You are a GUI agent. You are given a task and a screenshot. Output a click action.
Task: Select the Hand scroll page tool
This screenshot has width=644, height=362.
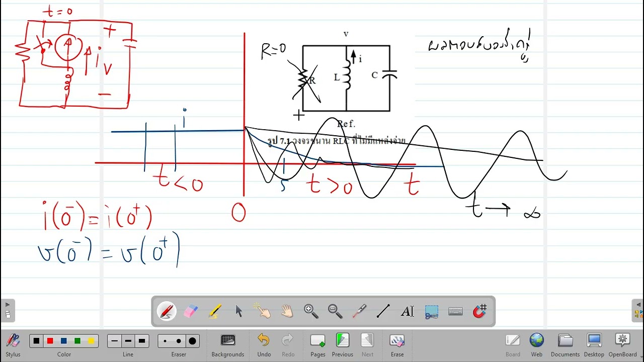pos(287,311)
